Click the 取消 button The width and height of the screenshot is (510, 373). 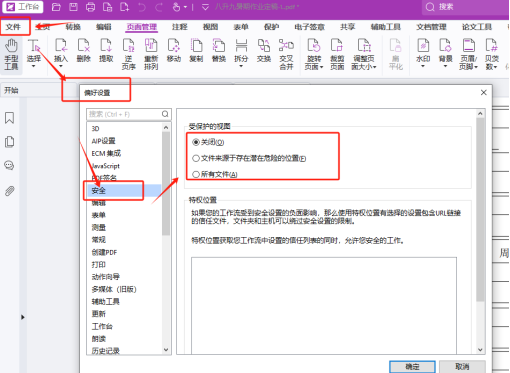pos(462,367)
